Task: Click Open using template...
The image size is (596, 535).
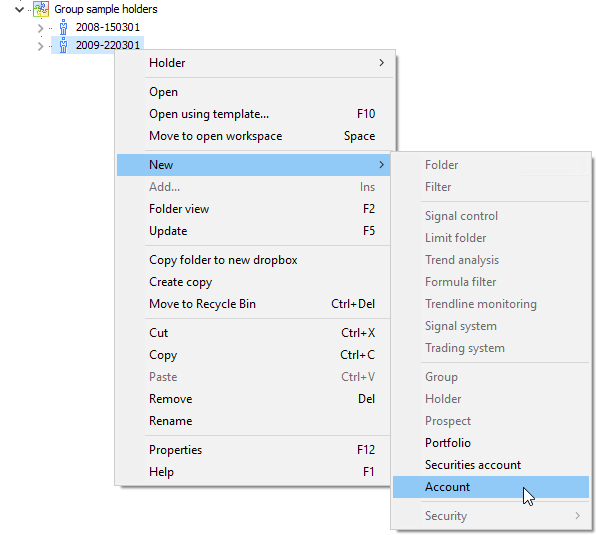Action: pyautogui.click(x=254, y=114)
